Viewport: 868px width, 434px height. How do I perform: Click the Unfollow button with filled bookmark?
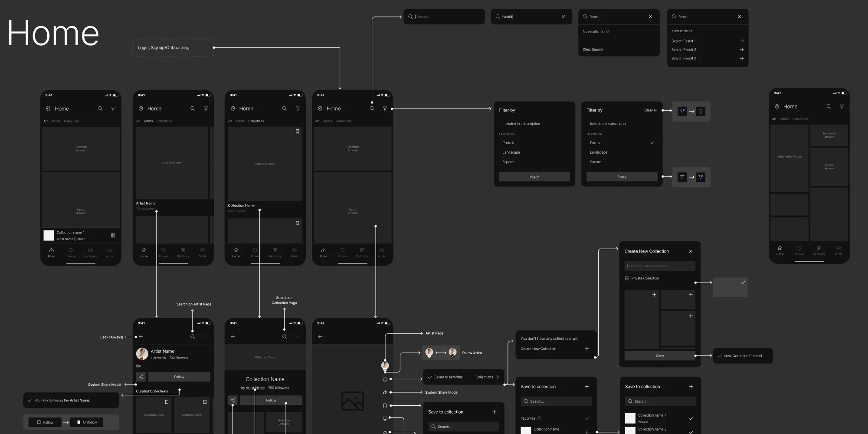click(87, 422)
